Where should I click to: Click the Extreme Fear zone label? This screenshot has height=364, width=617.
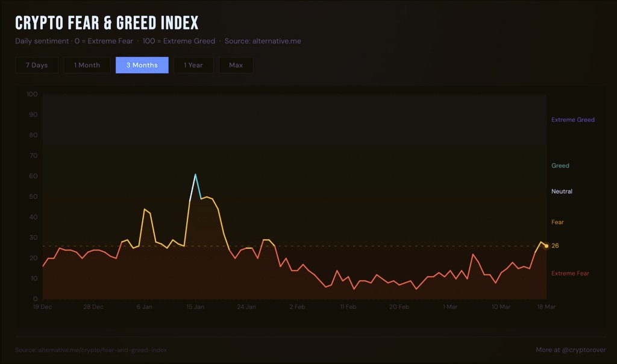pyautogui.click(x=570, y=273)
